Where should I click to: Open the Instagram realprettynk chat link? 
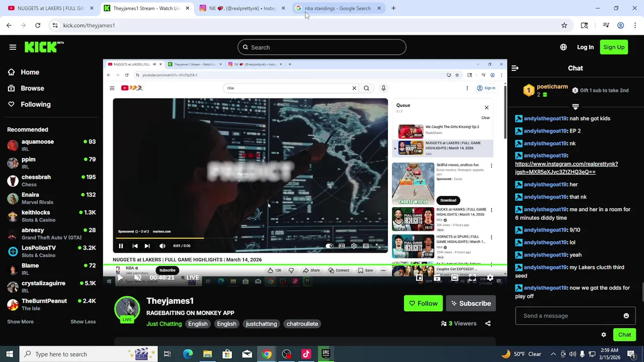pyautogui.click(x=567, y=168)
